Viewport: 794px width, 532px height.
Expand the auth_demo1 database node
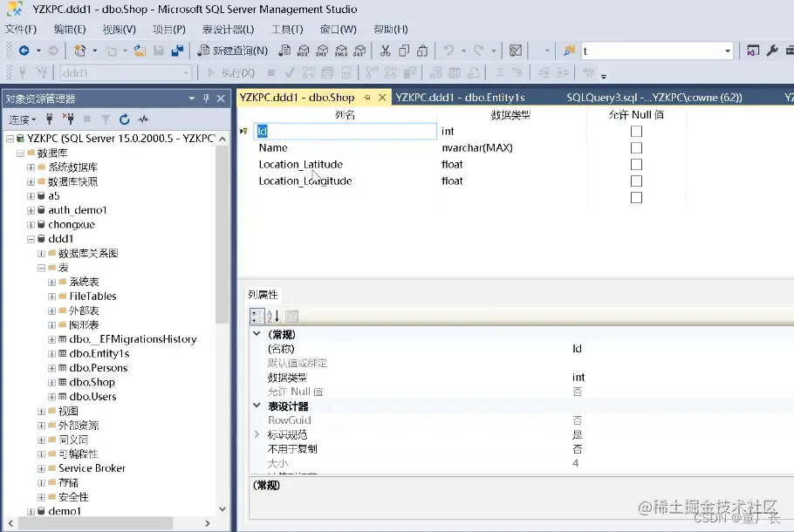click(x=31, y=210)
